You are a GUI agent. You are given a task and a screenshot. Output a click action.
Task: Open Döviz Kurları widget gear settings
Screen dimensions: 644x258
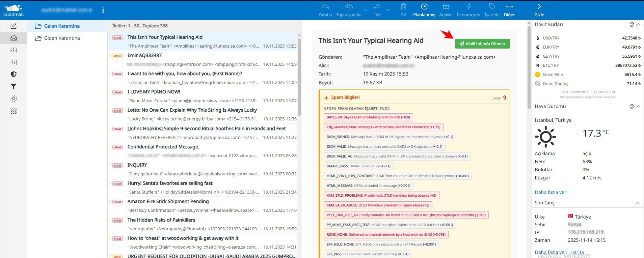(x=632, y=25)
